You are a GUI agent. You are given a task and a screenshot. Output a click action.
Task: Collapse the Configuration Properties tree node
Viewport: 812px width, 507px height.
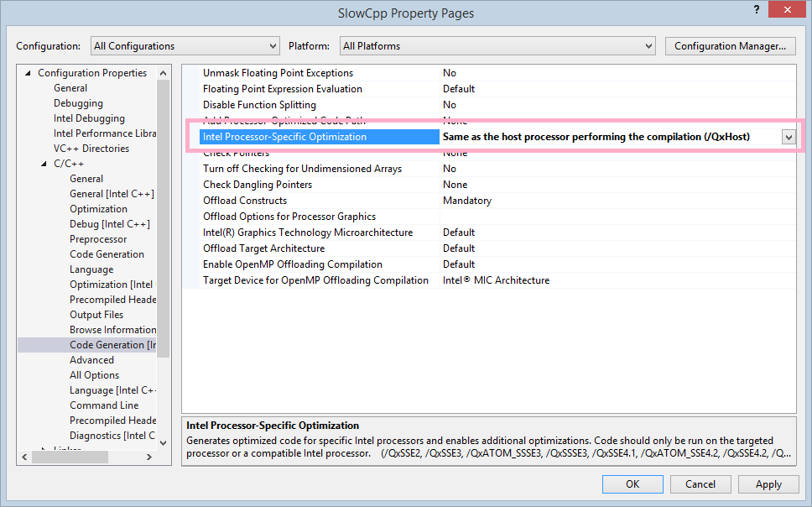coord(29,74)
